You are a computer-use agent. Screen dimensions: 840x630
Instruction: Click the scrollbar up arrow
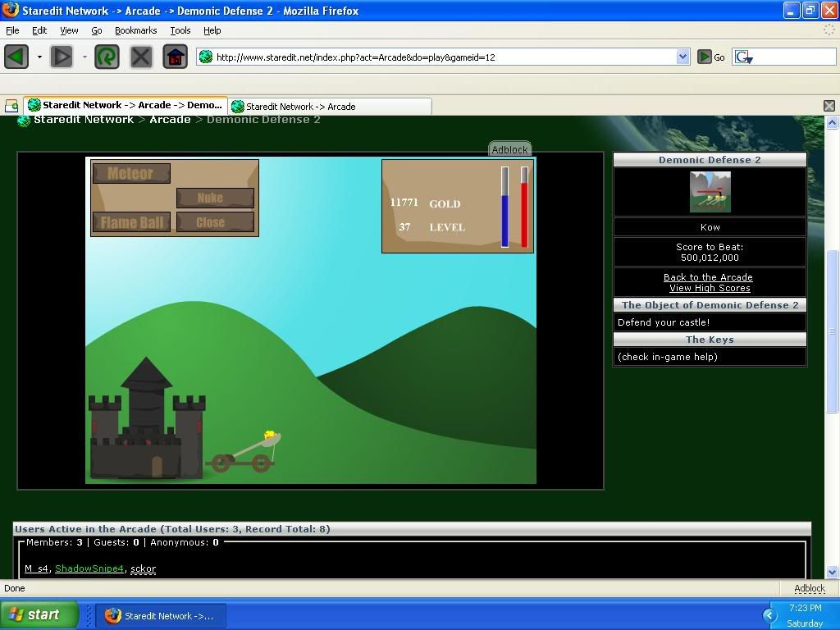click(x=832, y=123)
